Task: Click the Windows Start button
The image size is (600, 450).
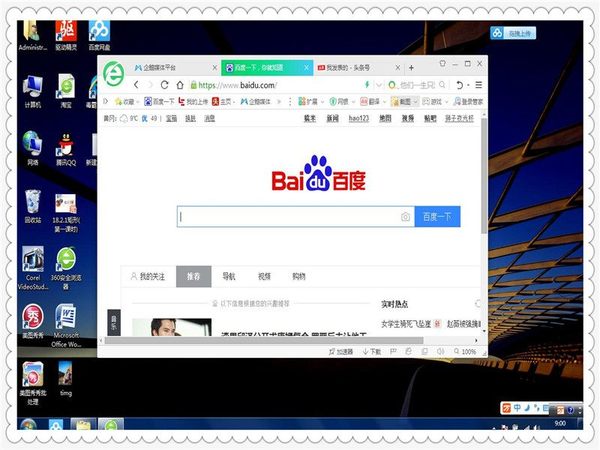Action: point(29,424)
